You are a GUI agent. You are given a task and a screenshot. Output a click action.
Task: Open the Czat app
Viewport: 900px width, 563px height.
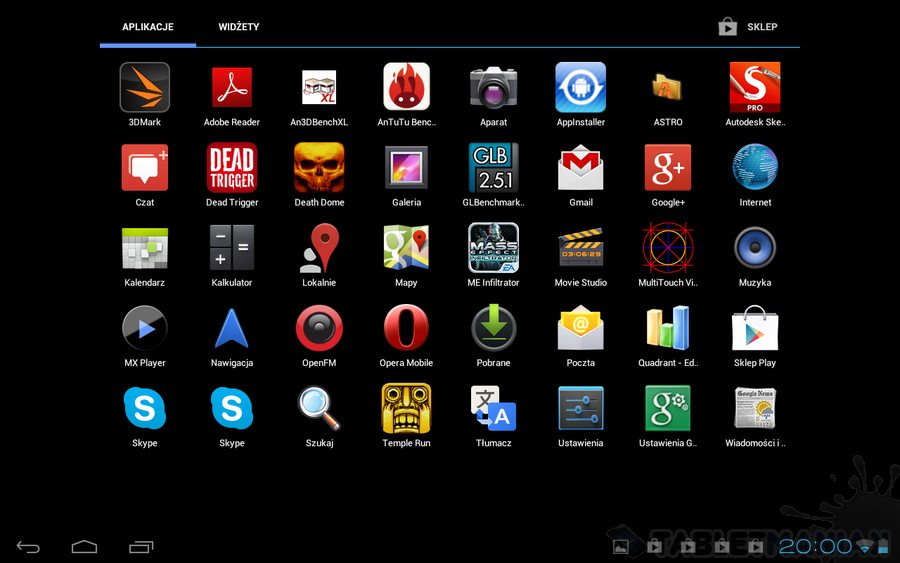point(145,168)
